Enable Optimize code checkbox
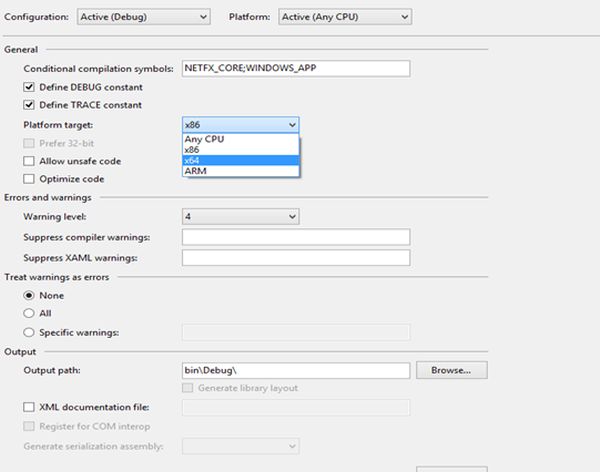600x472 pixels. tap(29, 179)
